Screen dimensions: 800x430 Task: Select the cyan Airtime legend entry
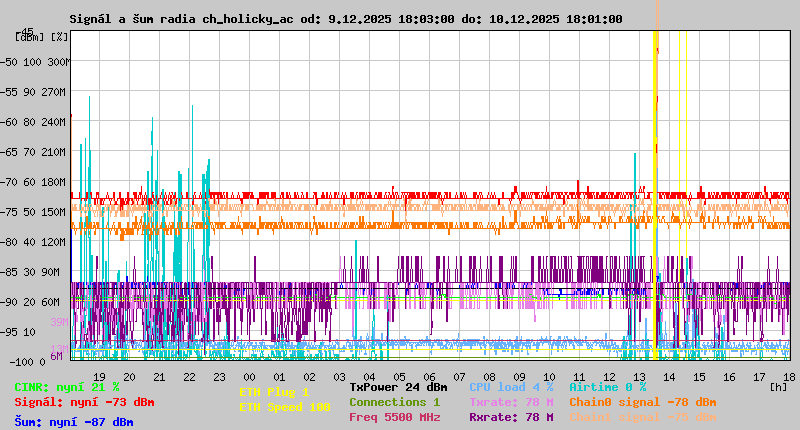609,387
